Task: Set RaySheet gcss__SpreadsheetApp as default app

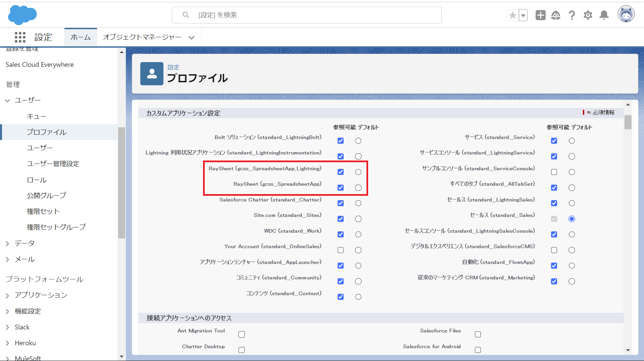Action: [358, 187]
